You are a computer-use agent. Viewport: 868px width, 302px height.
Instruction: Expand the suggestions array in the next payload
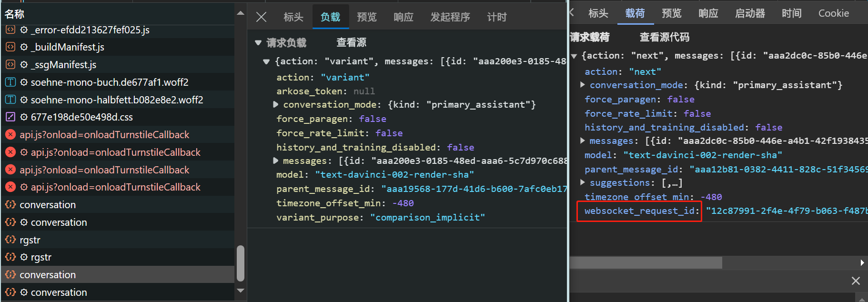click(582, 182)
